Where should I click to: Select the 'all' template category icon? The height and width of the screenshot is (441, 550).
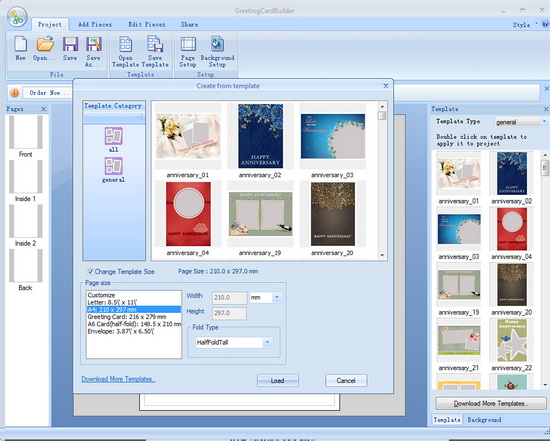pyautogui.click(x=113, y=136)
